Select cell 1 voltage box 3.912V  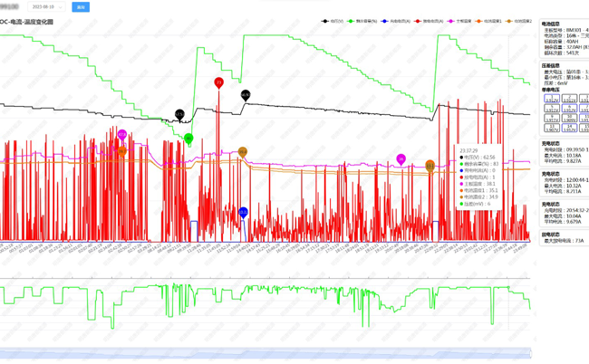[x=552, y=99]
